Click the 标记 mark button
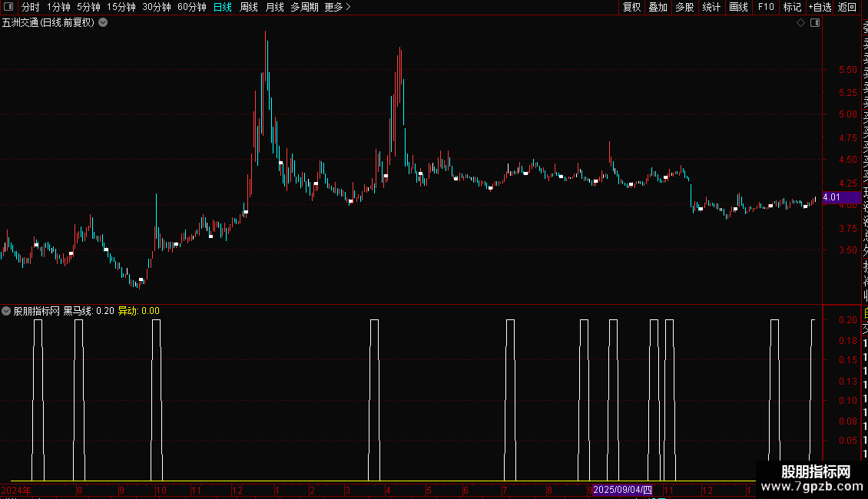Screen dimensions: 868x499 coord(792,7)
